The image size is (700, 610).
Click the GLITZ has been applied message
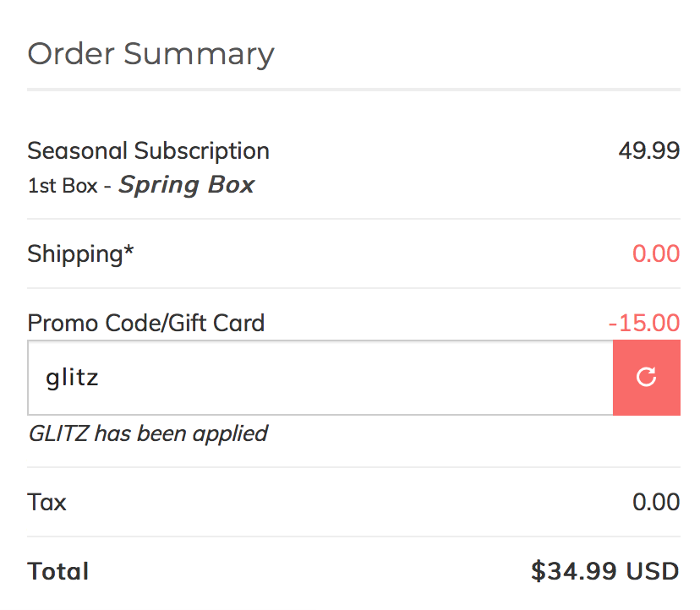148,433
